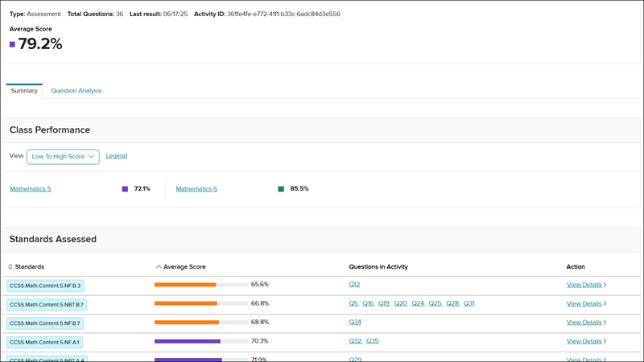Open Mathematics 5 class with 72.1% score
This screenshot has height=362, width=644.
pyautogui.click(x=31, y=189)
